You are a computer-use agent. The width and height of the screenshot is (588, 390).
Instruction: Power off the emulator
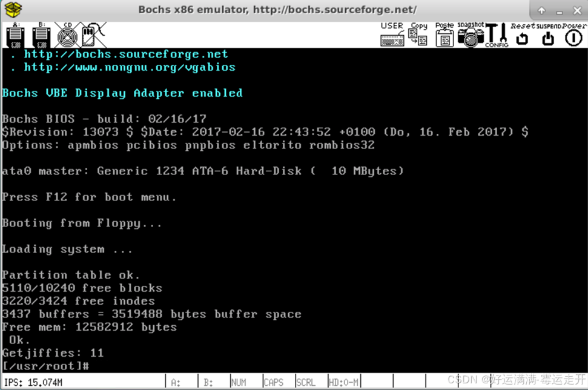coord(573,34)
